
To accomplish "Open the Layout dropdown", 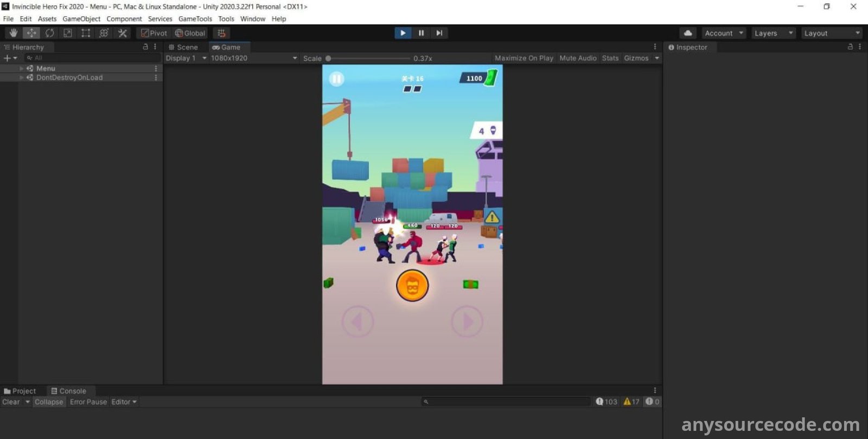I will point(831,33).
